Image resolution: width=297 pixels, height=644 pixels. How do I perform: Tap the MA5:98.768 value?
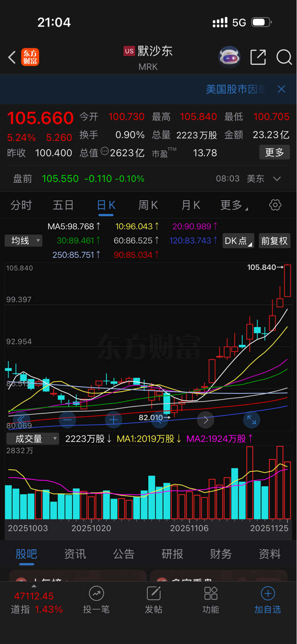[74, 226]
